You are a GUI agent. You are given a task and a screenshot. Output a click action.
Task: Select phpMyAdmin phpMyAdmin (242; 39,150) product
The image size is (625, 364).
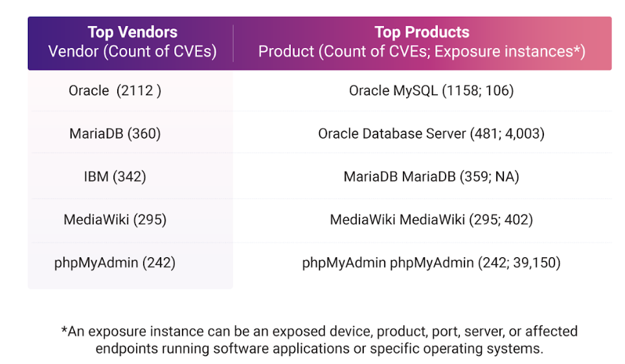(431, 262)
